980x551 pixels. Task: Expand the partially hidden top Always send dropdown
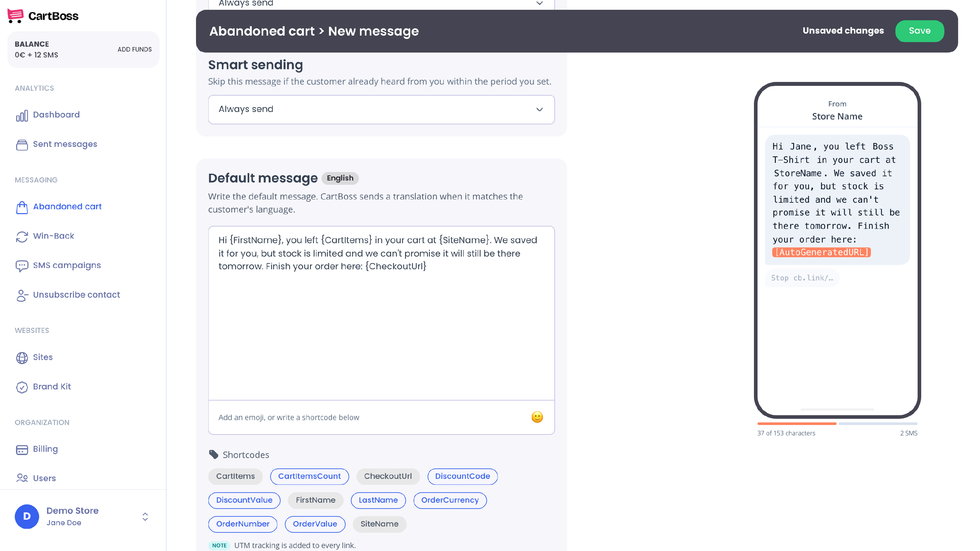pos(381,5)
